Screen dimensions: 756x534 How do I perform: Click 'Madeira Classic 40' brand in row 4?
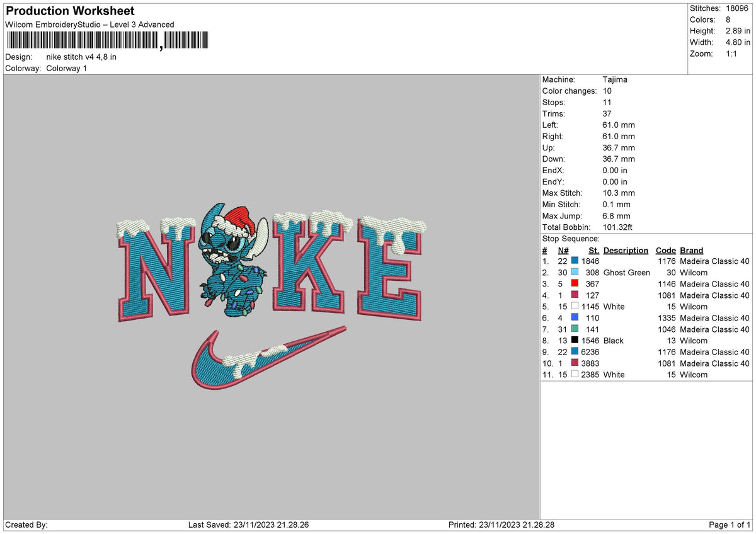tap(715, 295)
